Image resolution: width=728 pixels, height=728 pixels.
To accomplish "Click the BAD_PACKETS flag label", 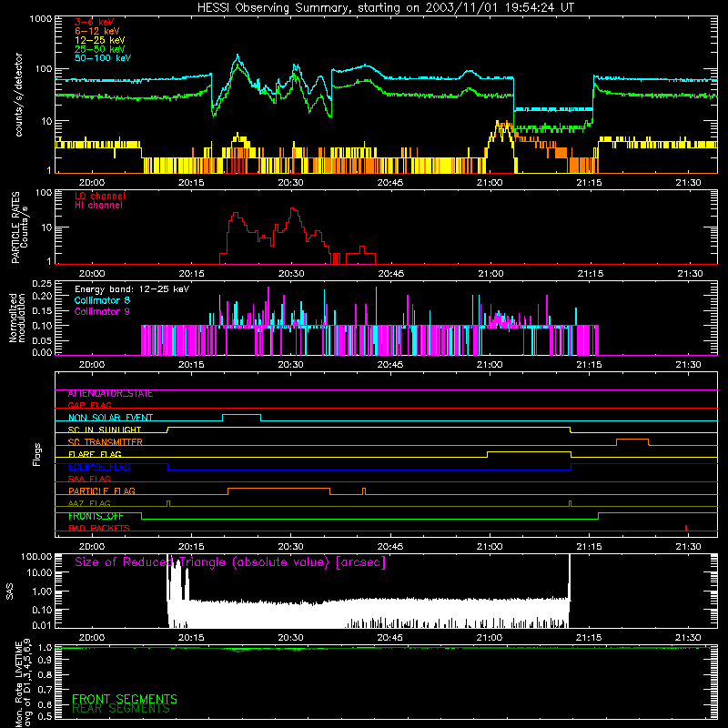I will coord(99,528).
